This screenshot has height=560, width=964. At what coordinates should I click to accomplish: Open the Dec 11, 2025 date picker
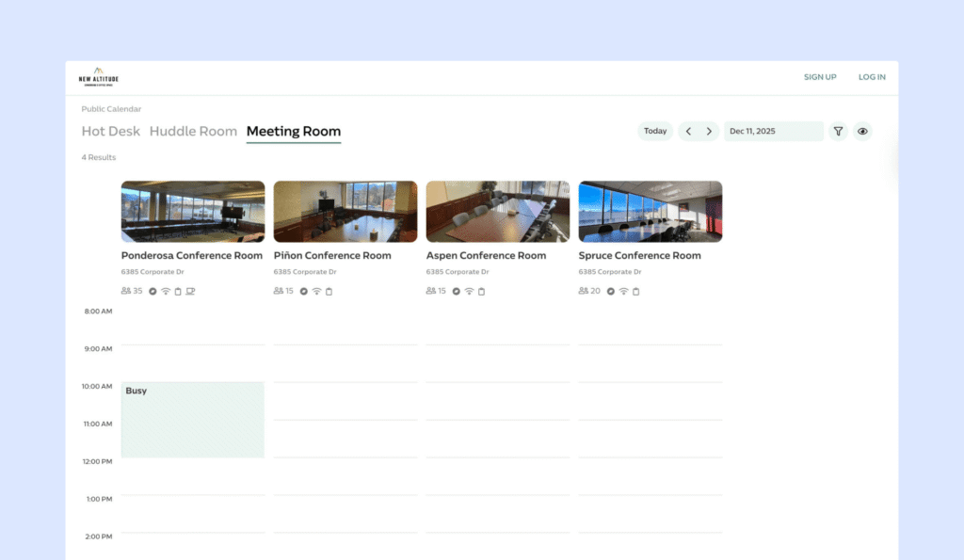[x=772, y=131]
